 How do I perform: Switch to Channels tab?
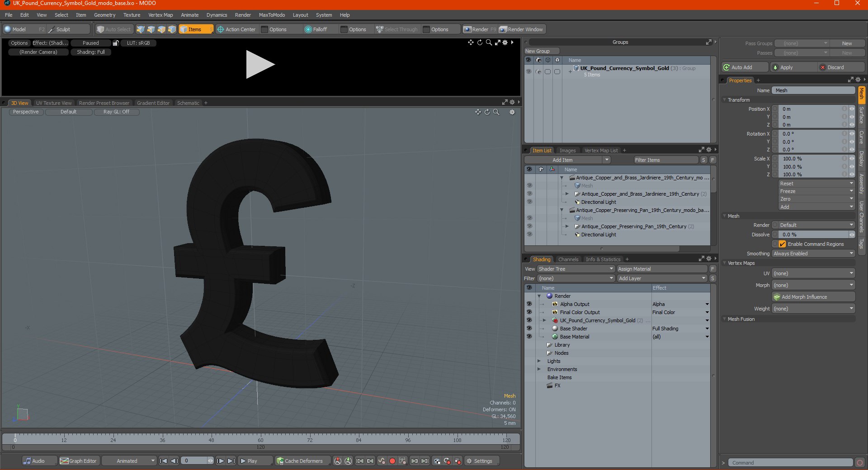coord(568,259)
